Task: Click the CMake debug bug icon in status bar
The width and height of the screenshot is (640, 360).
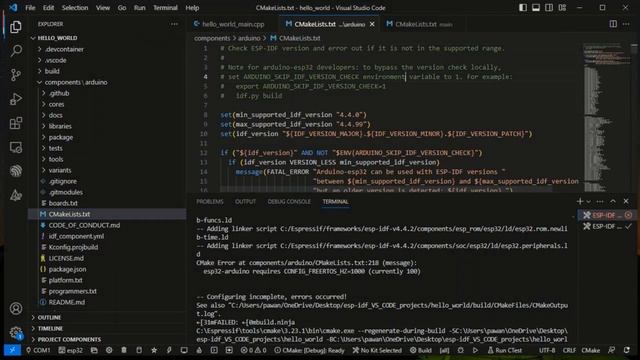Action: (x=460, y=350)
